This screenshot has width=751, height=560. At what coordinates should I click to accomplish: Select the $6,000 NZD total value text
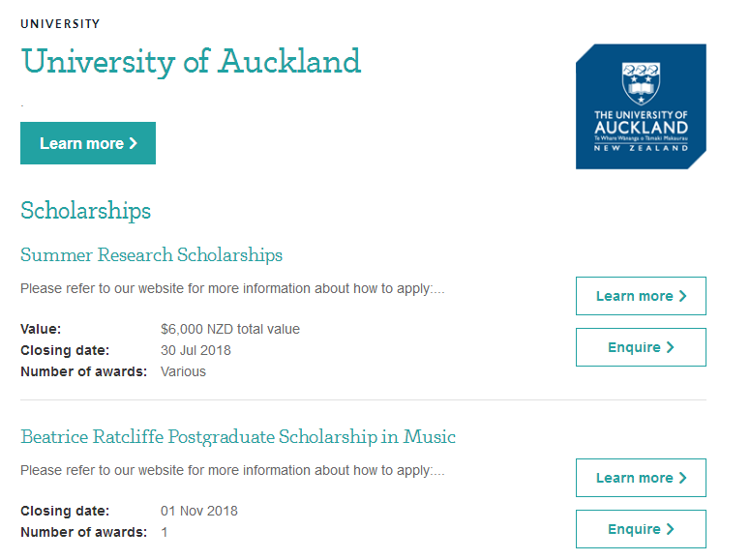230,329
